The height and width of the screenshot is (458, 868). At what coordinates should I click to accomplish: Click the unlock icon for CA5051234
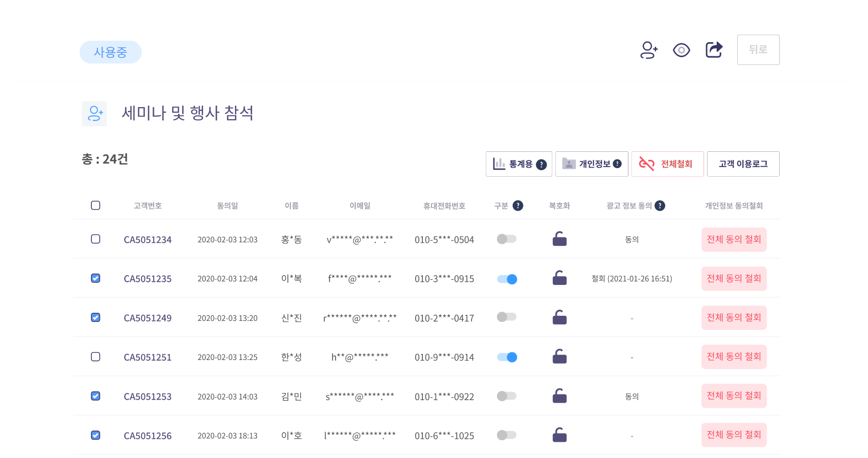559,239
